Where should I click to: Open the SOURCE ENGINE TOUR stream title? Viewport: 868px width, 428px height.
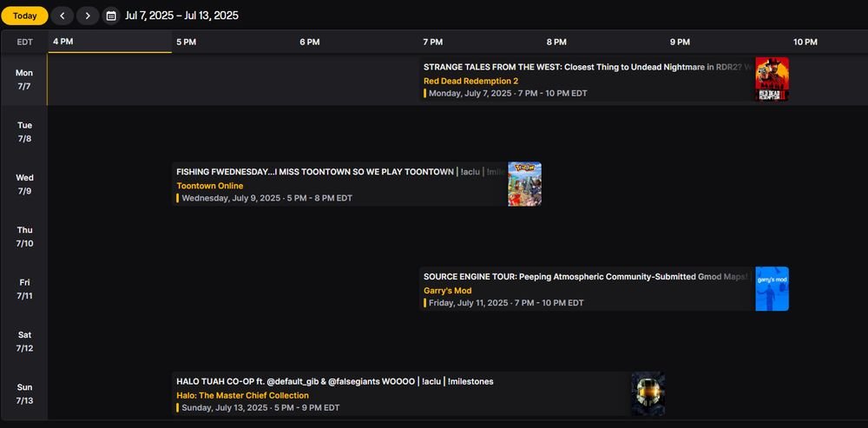click(x=586, y=276)
